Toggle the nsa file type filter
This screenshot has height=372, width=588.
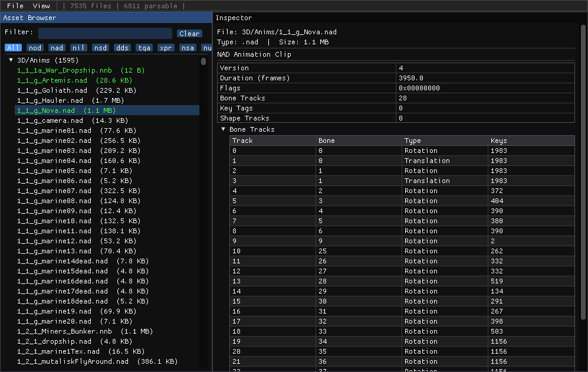[x=188, y=48]
